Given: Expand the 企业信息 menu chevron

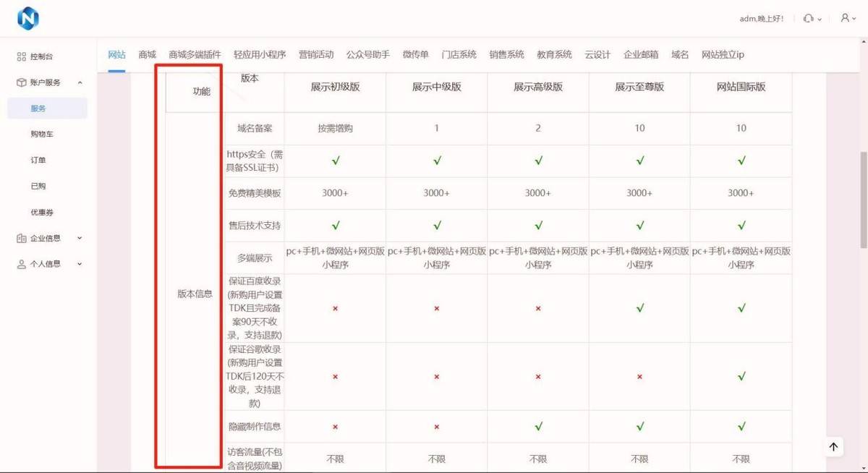Looking at the screenshot, I should tap(80, 238).
